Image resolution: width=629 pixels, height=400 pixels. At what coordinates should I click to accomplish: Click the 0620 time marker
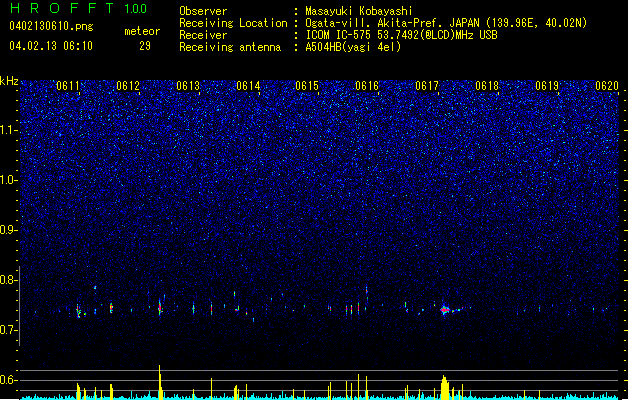(x=607, y=86)
